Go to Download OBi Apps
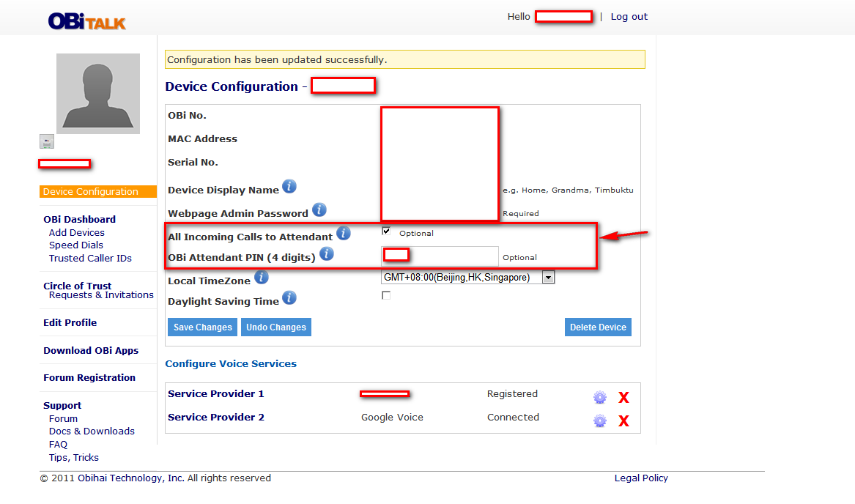This screenshot has height=504, width=855. click(91, 351)
